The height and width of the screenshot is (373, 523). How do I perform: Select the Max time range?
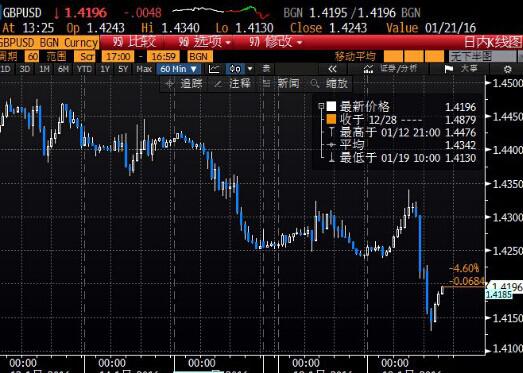pos(144,69)
